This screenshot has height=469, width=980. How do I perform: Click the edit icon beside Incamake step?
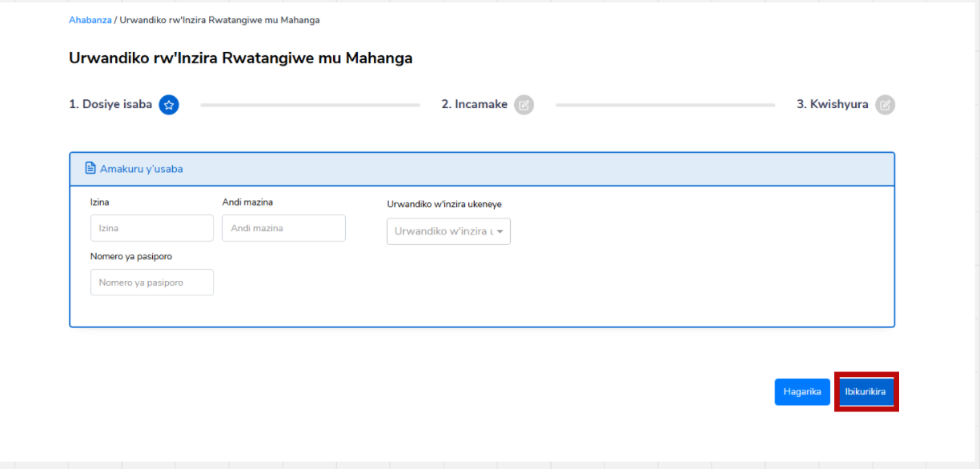point(524,105)
